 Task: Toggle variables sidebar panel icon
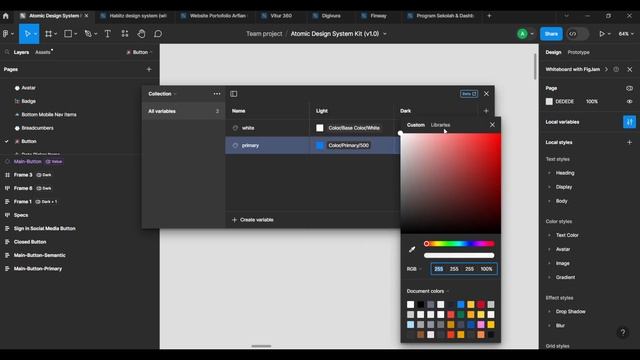click(x=233, y=94)
